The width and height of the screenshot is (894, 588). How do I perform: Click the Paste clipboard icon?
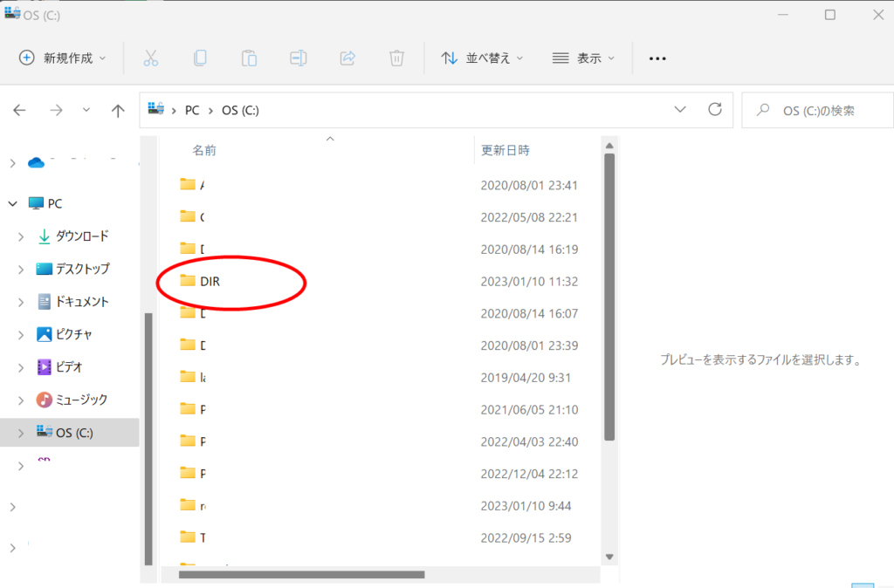(249, 58)
